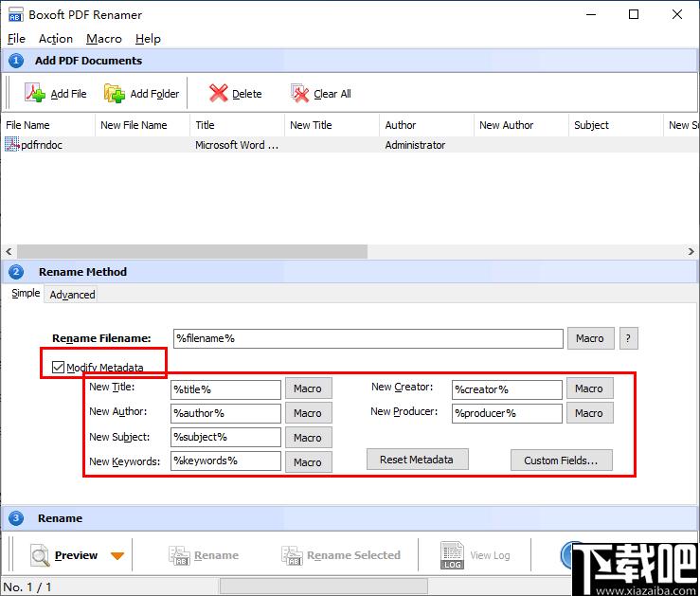Click the question mark help button
Screen dimensions: 700x596
coord(628,338)
